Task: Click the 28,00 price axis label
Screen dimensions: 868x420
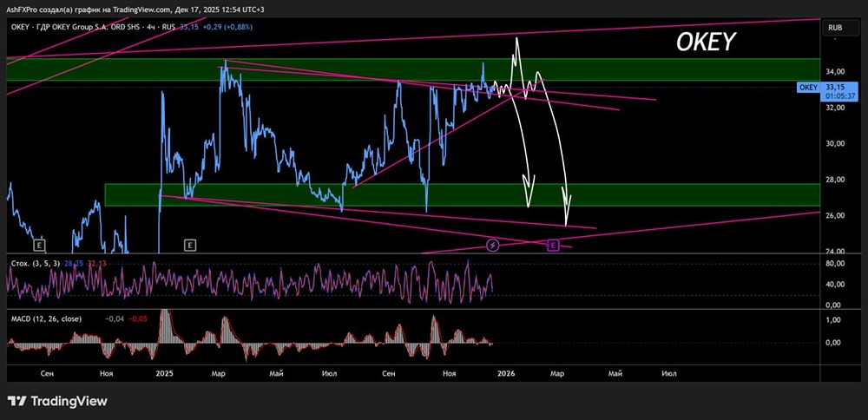Action: click(x=835, y=180)
